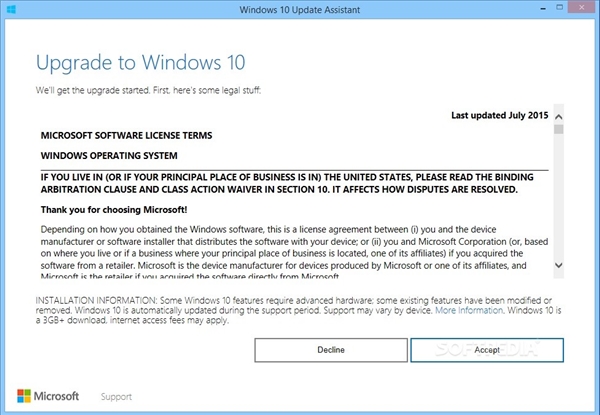The image size is (600, 415).
Task: Open the More Information link
Action: [469, 310]
